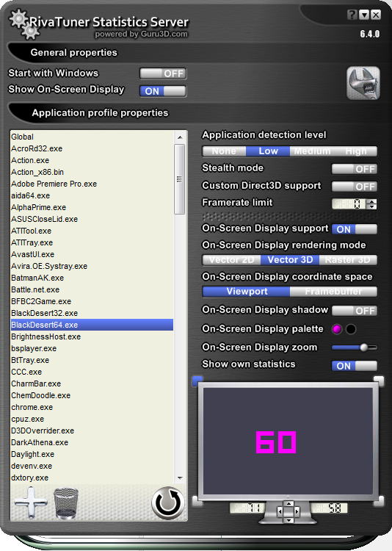Select Viewport coordinate space
The height and width of the screenshot is (551, 392).
pyautogui.click(x=246, y=292)
